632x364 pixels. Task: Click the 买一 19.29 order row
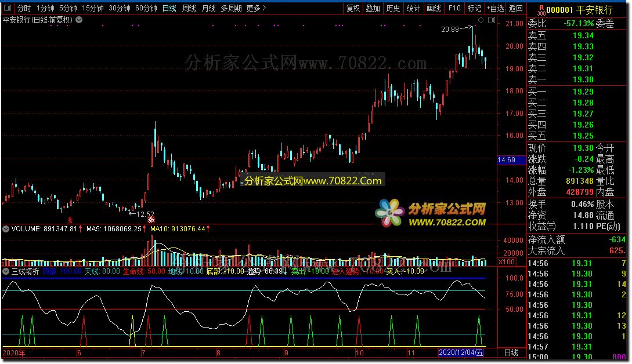click(576, 92)
